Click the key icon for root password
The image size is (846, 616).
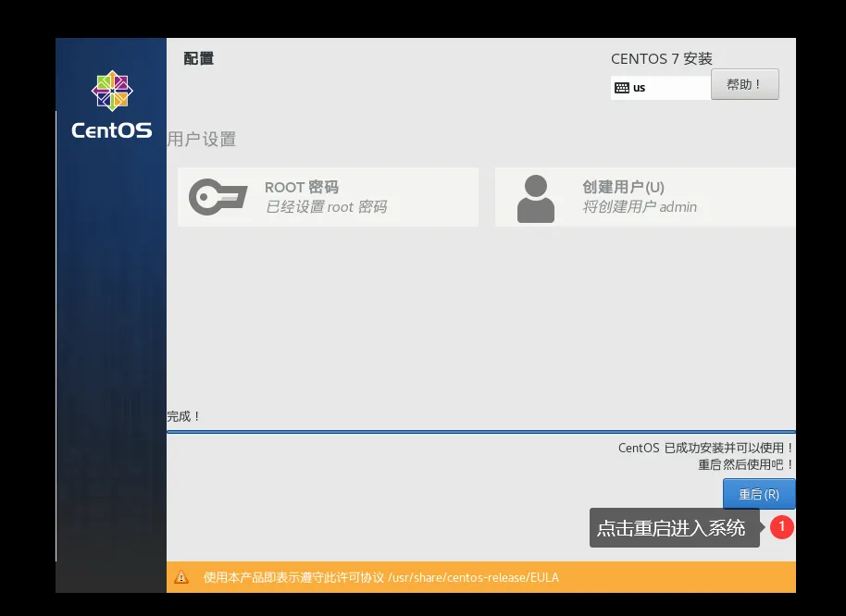[x=218, y=197]
